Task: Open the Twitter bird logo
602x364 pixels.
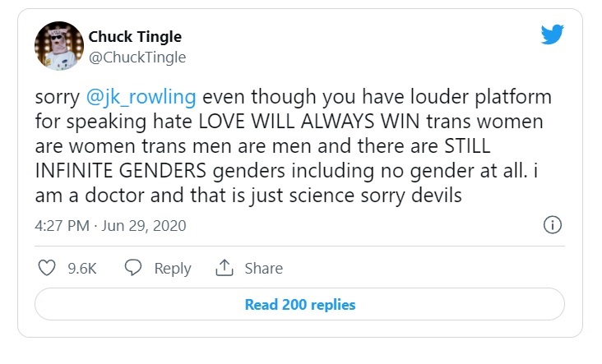Action: click(550, 35)
